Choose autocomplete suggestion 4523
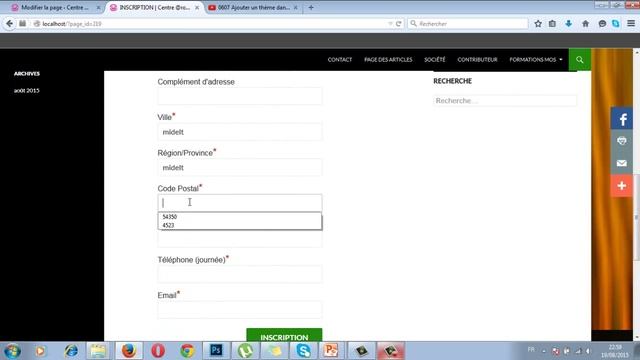The height and width of the screenshot is (360, 640). tap(240, 225)
